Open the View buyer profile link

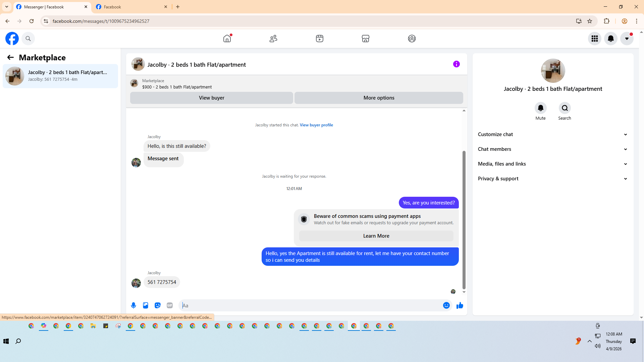click(316, 125)
